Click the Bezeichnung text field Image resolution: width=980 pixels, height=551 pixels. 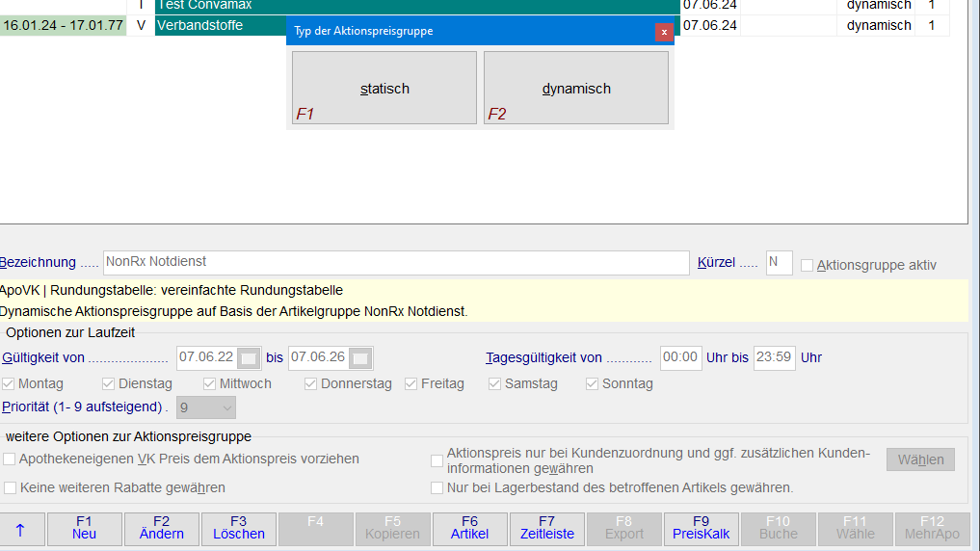(395, 262)
